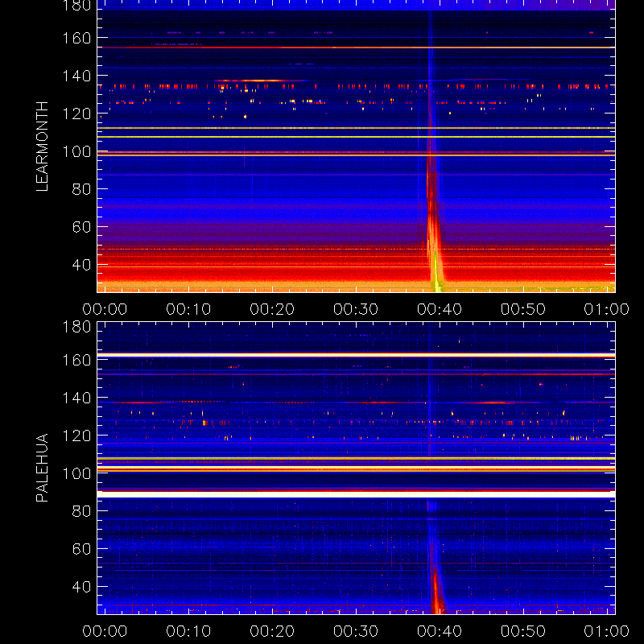Pick the 160 tick label on Palehua axis

click(76, 360)
